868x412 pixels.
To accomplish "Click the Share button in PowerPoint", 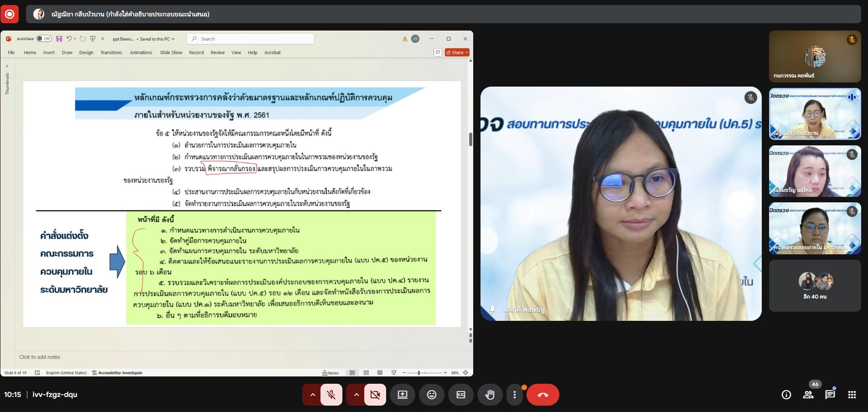I will tap(457, 52).
